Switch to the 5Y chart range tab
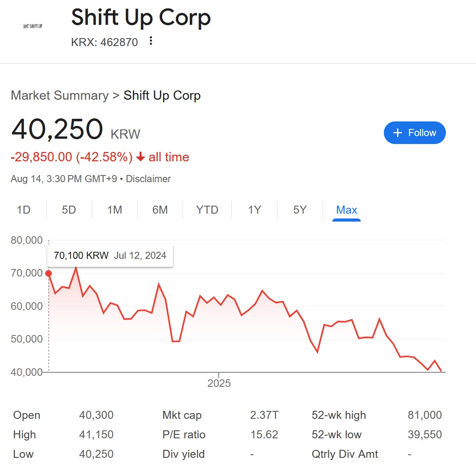 (x=300, y=210)
